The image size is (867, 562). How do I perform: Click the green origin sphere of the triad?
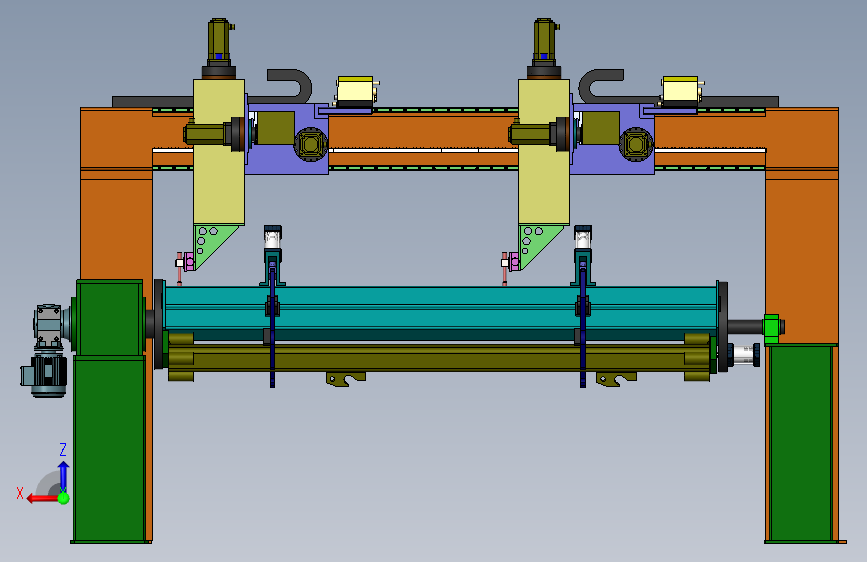[64, 498]
